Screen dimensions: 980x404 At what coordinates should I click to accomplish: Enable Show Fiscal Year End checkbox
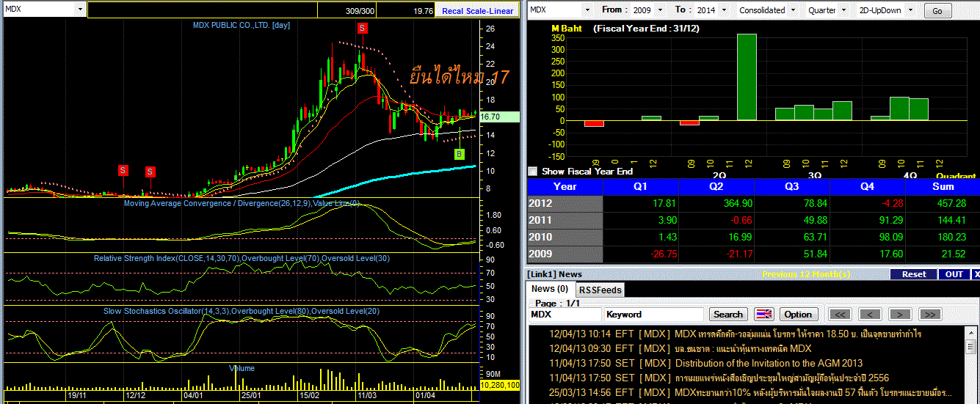pos(533,172)
